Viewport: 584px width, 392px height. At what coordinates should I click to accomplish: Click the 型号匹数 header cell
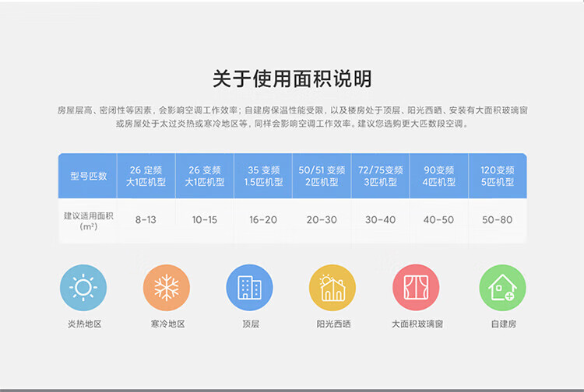click(x=88, y=176)
